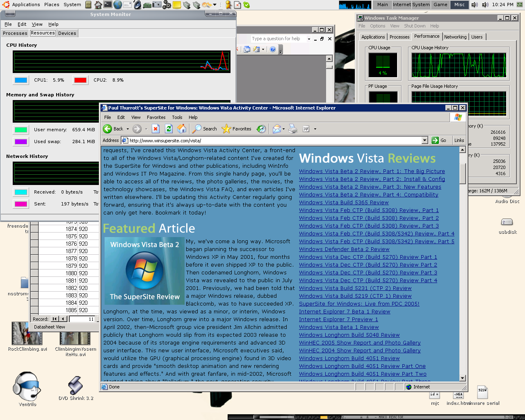Open the screenshot camera launcher in panel

pyautogui.click(x=157, y=5)
